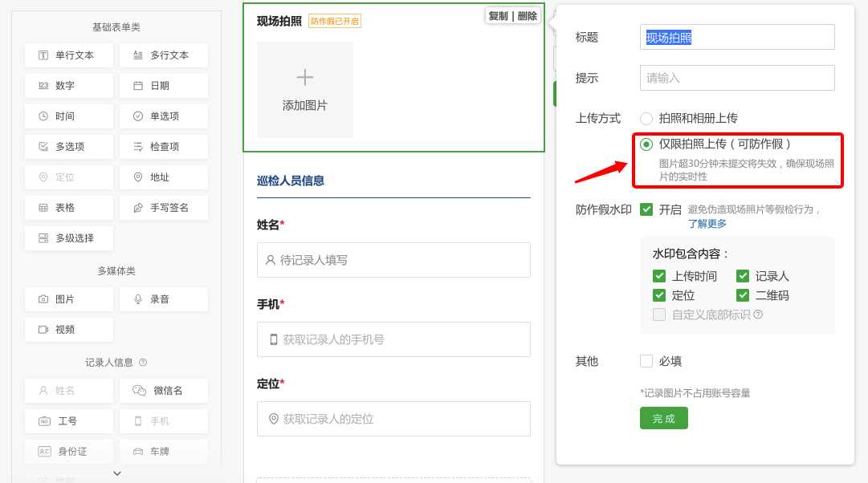The width and height of the screenshot is (868, 483).
Task: Add a 单行文本 single-line text field
Action: pyautogui.click(x=69, y=55)
